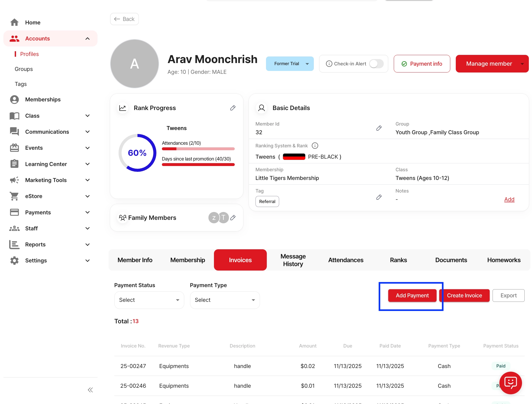Click Ranking System & Rank info icon
Viewport: 532px width, 404px height.
315,146
